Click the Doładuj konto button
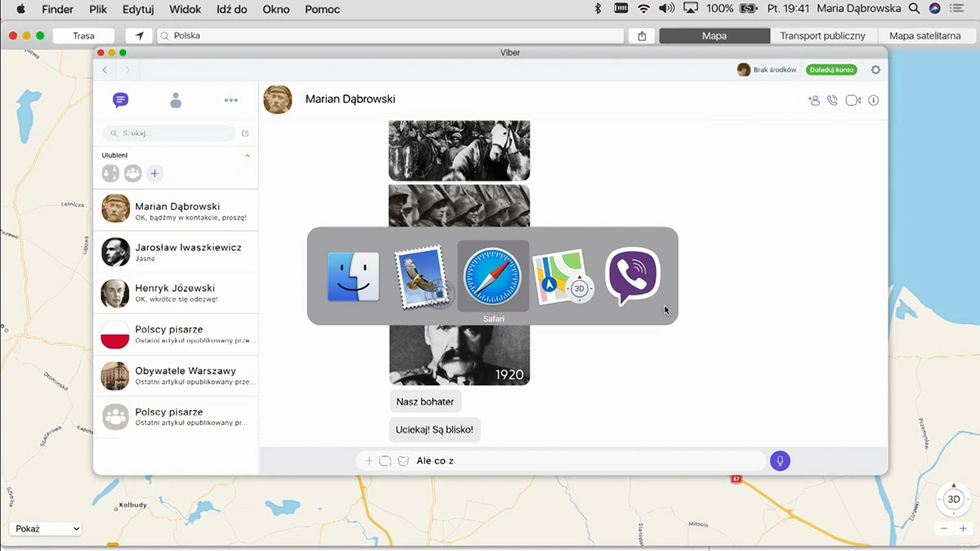Image resolution: width=980 pixels, height=551 pixels. tap(831, 70)
